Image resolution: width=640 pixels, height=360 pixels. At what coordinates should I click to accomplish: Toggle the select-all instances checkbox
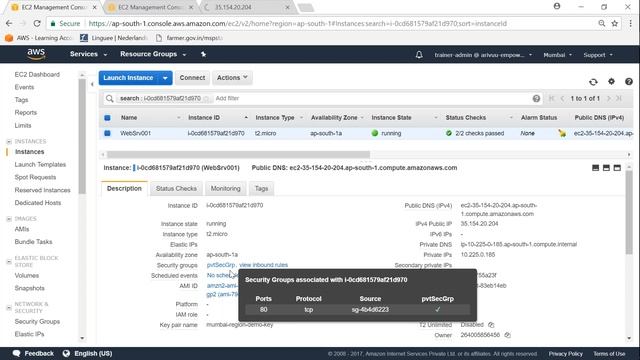point(107,118)
